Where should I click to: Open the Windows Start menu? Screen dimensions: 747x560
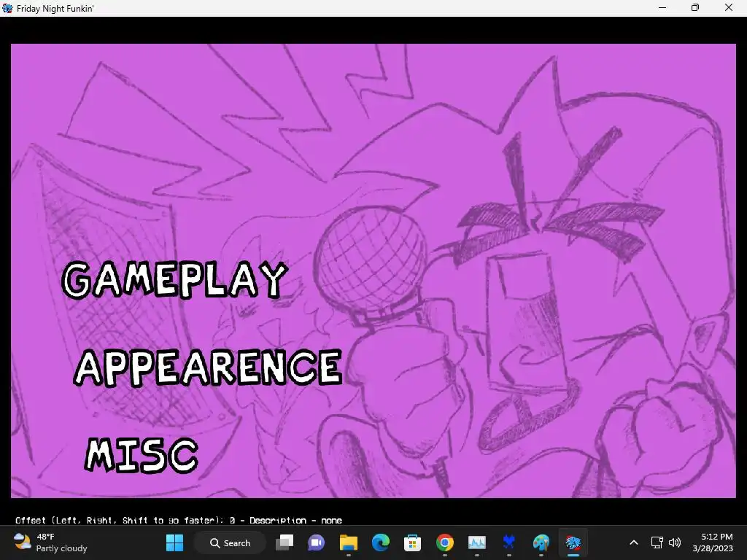pos(174,542)
